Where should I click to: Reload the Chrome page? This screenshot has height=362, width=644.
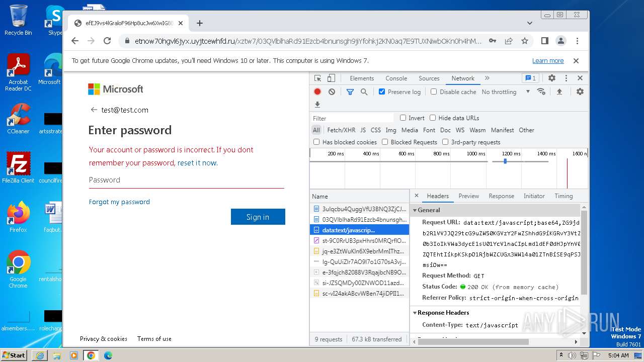[x=107, y=41]
